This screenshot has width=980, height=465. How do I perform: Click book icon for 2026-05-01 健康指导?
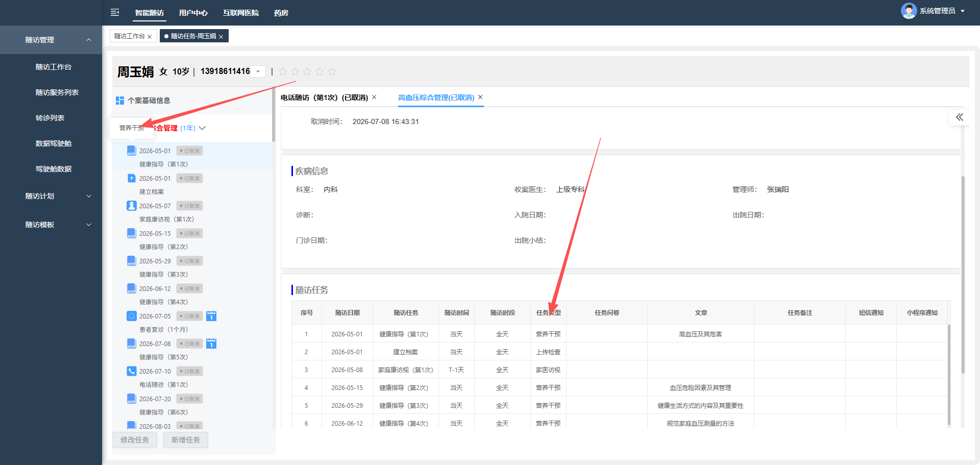(x=132, y=151)
